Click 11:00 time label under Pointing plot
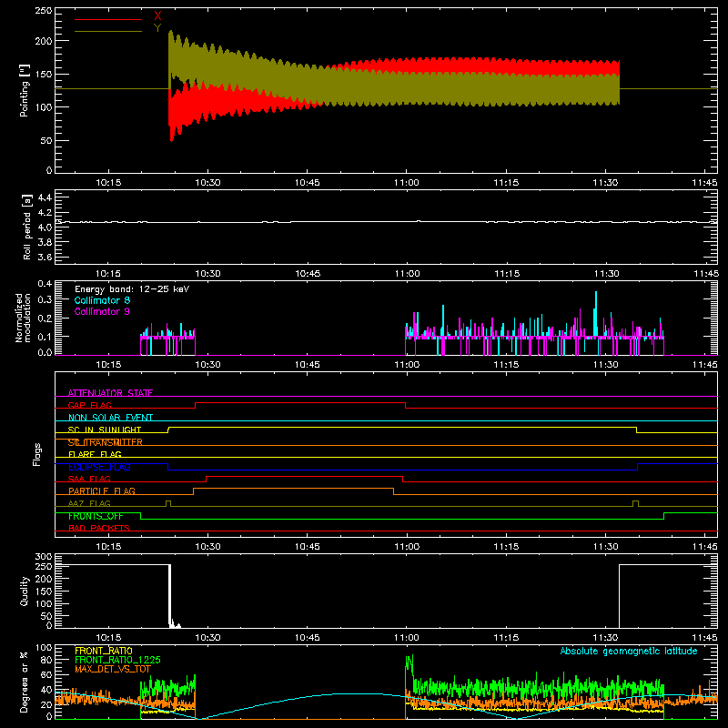Viewport: 728px width, 728px height. pyautogui.click(x=406, y=183)
